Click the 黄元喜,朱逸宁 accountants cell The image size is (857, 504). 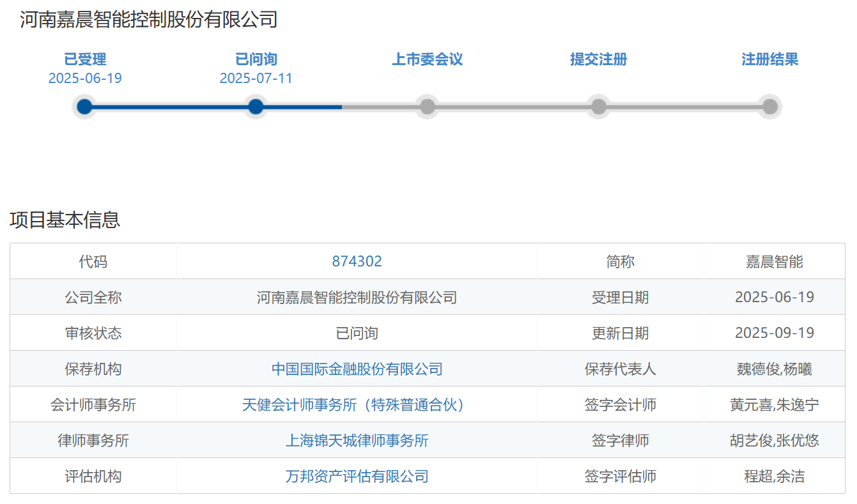click(775, 404)
